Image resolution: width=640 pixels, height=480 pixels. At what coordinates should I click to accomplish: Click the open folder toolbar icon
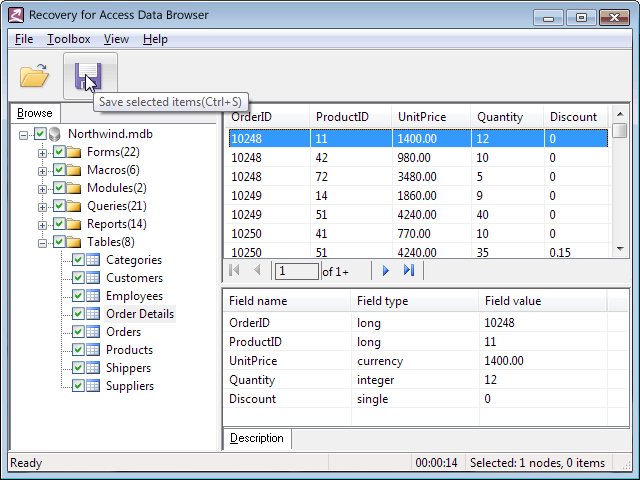(x=35, y=76)
